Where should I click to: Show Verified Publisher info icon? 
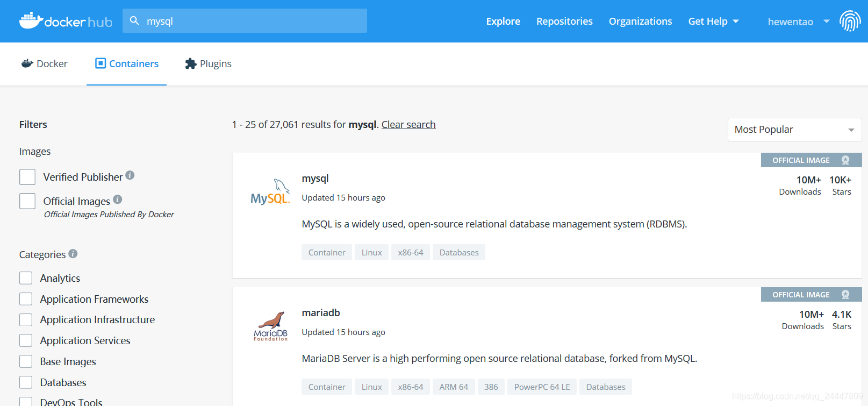(130, 175)
